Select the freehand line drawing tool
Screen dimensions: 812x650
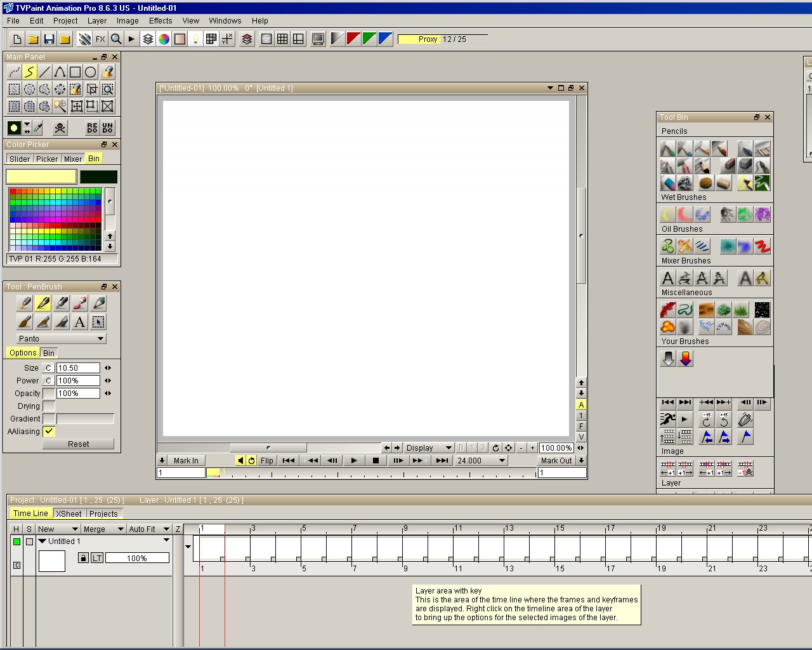pyautogui.click(x=29, y=72)
